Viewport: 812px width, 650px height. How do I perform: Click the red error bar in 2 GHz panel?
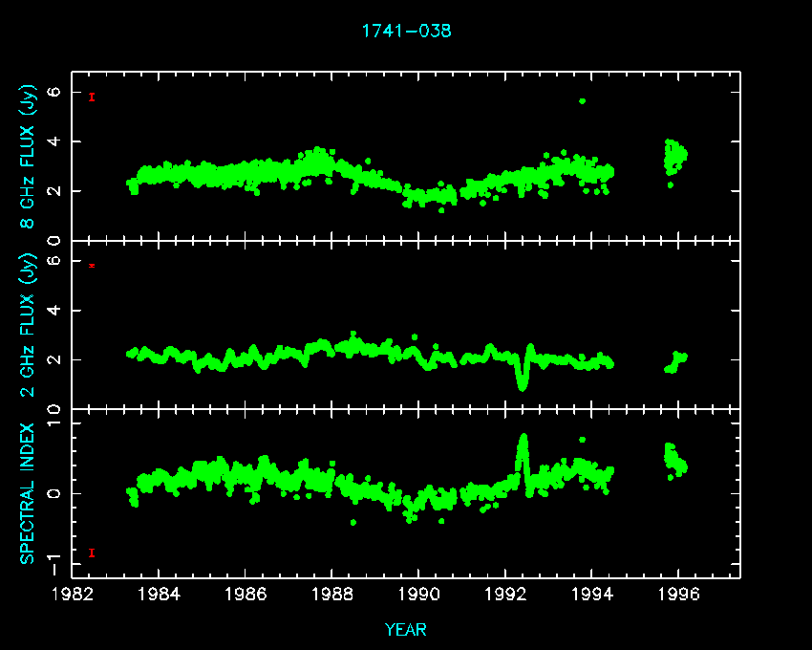[x=92, y=265]
